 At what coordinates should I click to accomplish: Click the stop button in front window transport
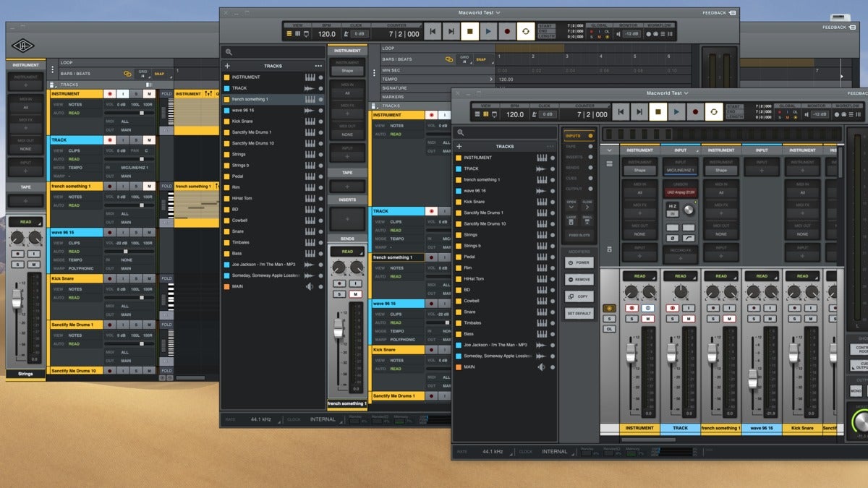click(x=658, y=112)
